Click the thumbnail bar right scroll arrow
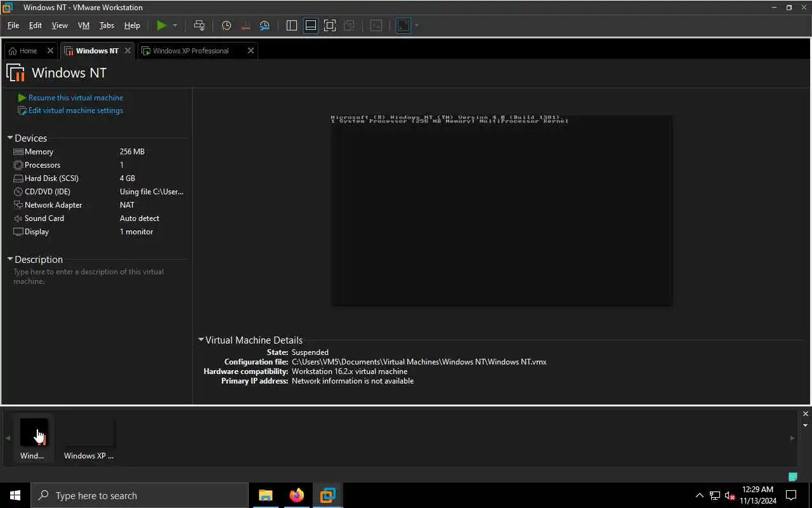This screenshot has height=508, width=812. (792, 438)
